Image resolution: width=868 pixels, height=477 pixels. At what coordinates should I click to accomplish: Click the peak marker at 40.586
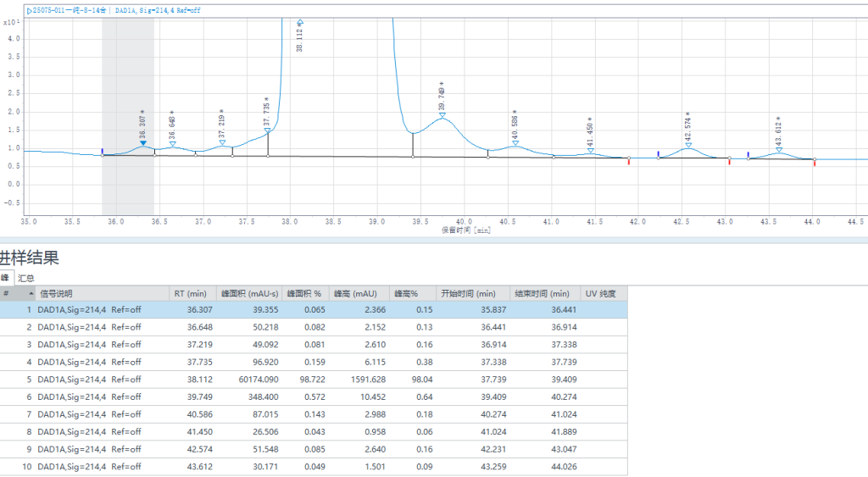tap(515, 142)
